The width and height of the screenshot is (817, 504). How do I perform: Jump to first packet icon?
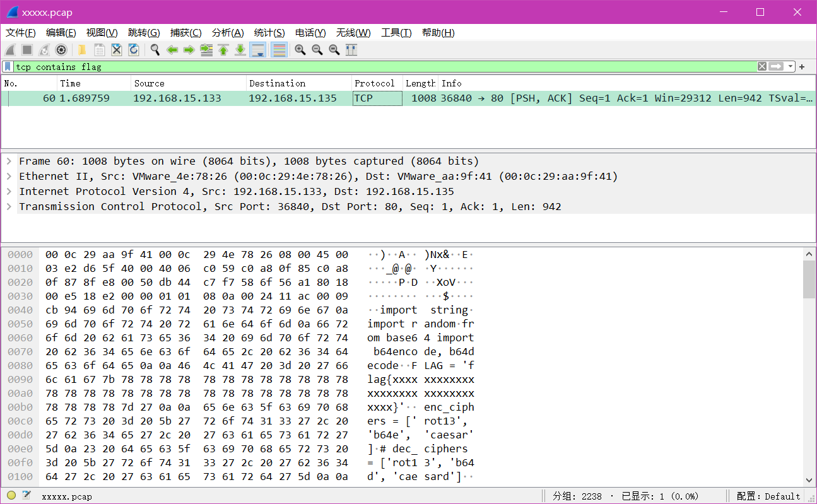[x=223, y=50]
